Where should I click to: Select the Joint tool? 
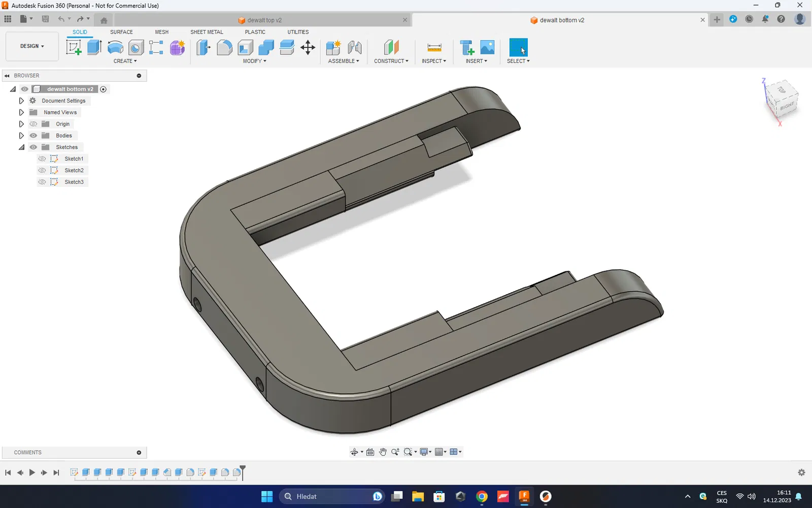click(x=355, y=48)
